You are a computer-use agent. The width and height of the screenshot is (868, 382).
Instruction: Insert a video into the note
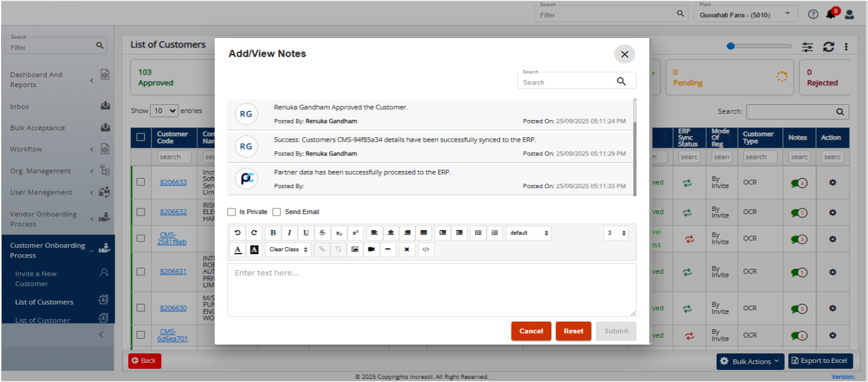371,250
